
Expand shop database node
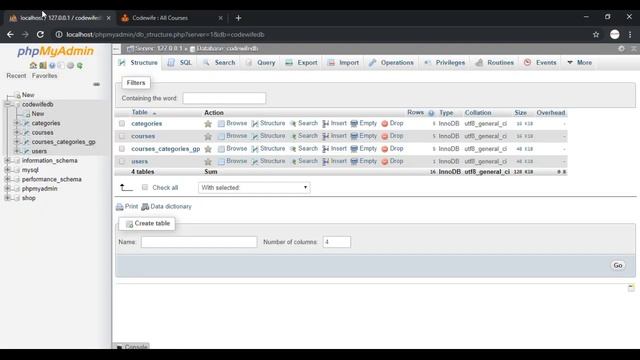tap(7, 198)
